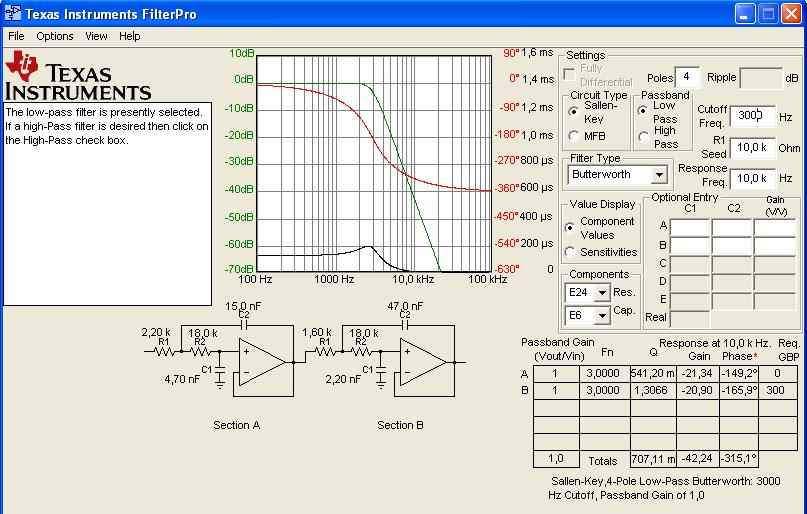
Task: Click the 15,0 nF capacitor value in Section A
Action: (243, 306)
